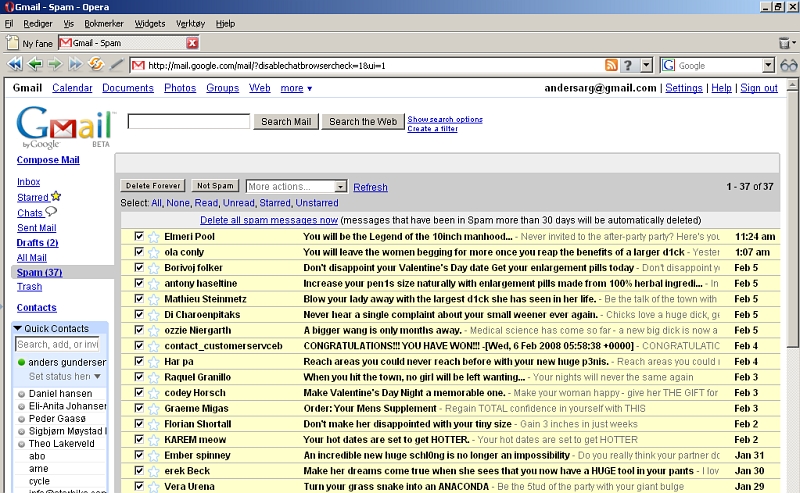Image resolution: width=800 pixels, height=493 pixels.
Task: Star the Di Charoenpitaks message
Action: [154, 315]
